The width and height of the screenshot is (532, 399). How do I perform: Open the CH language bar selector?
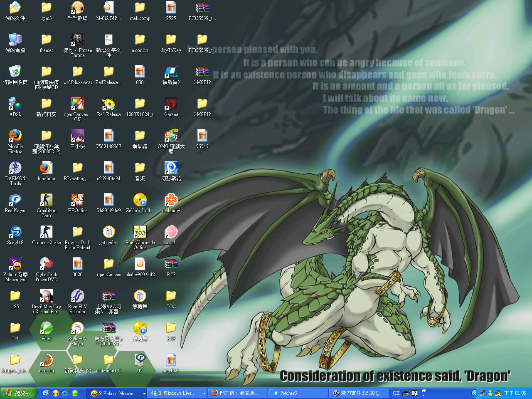(396, 393)
